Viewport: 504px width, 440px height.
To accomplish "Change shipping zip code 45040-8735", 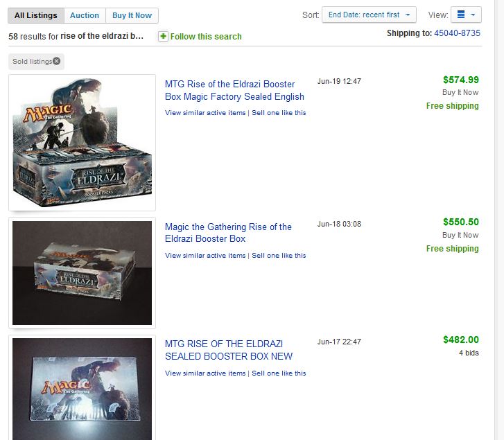I will coord(457,33).
